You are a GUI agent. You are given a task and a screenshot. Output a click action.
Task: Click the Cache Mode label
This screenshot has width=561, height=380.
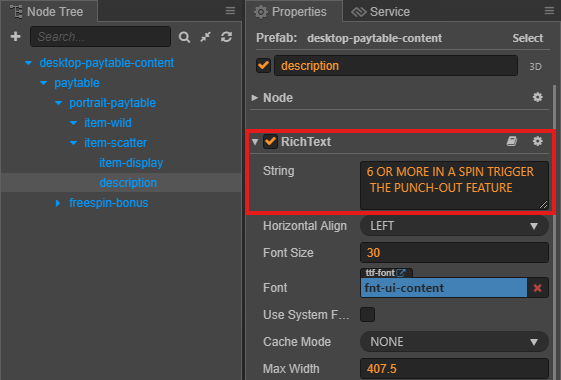click(297, 342)
